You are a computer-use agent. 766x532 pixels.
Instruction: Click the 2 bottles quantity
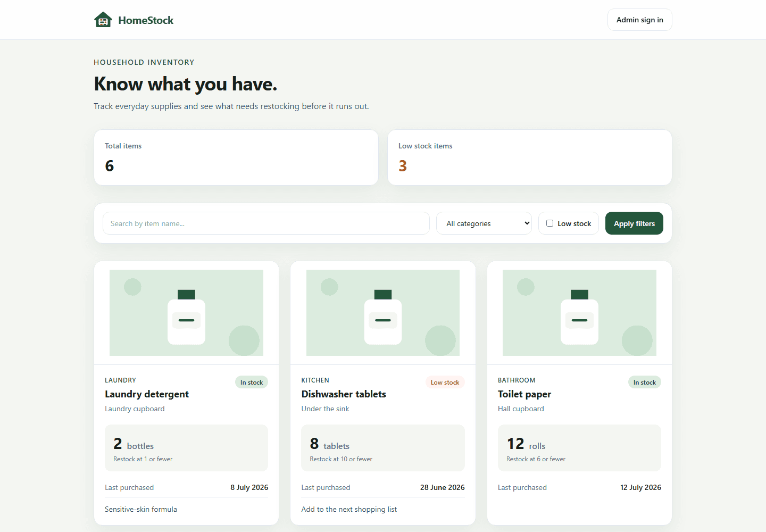click(134, 444)
